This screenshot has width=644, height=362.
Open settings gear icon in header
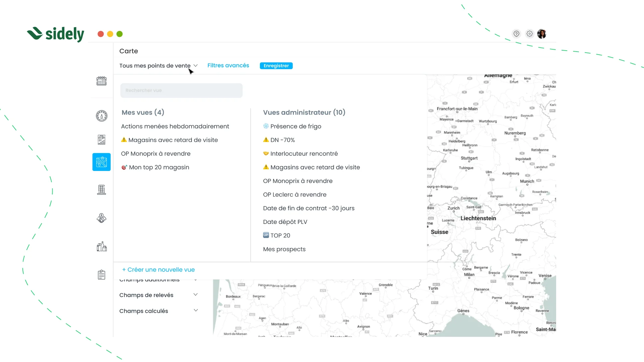point(530,34)
